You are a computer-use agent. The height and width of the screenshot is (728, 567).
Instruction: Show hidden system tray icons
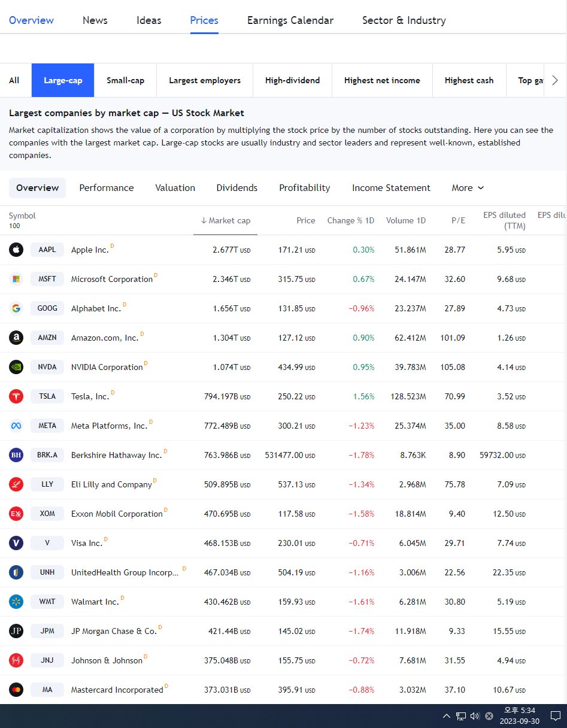click(x=447, y=716)
